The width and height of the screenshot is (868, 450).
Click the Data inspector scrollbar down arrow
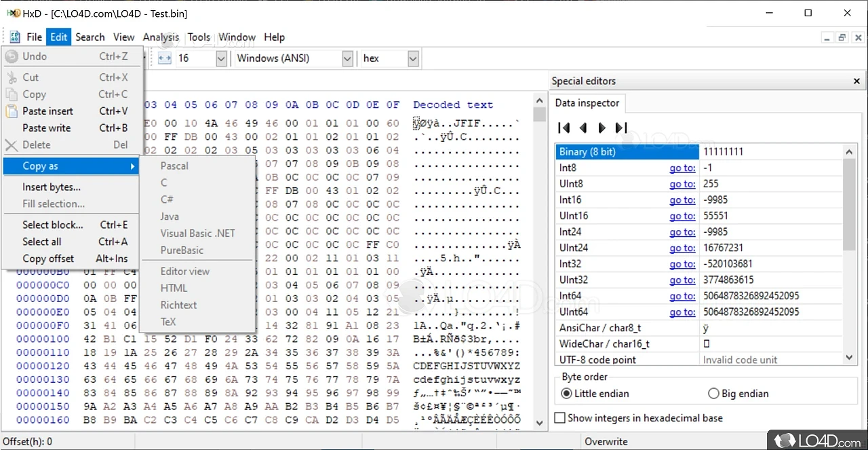(850, 357)
